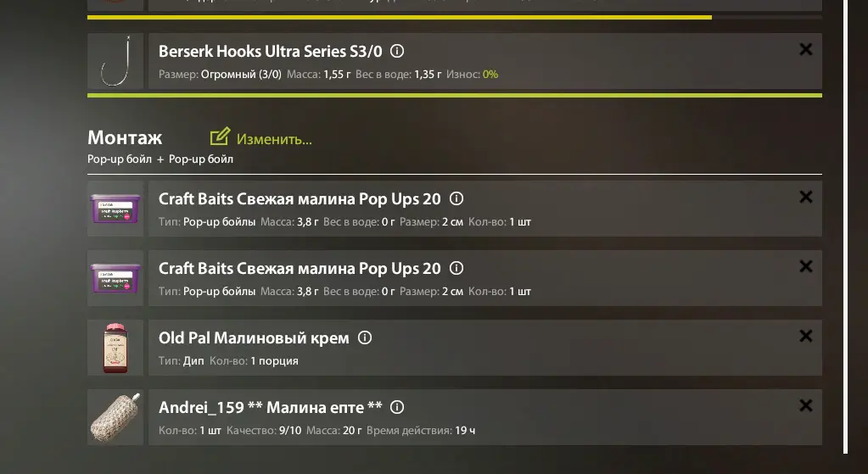The width and height of the screenshot is (868, 474).
Task: Click the Berserk Hooks wear progress bar
Action: (x=454, y=95)
